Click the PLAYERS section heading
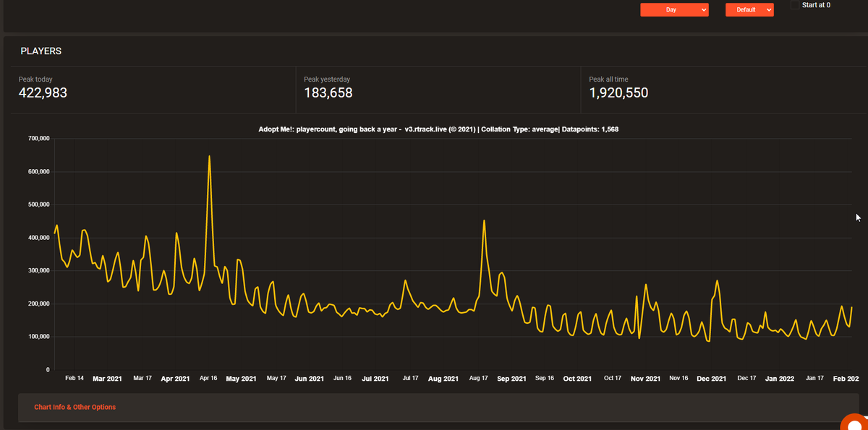868x430 pixels. pyautogui.click(x=41, y=51)
